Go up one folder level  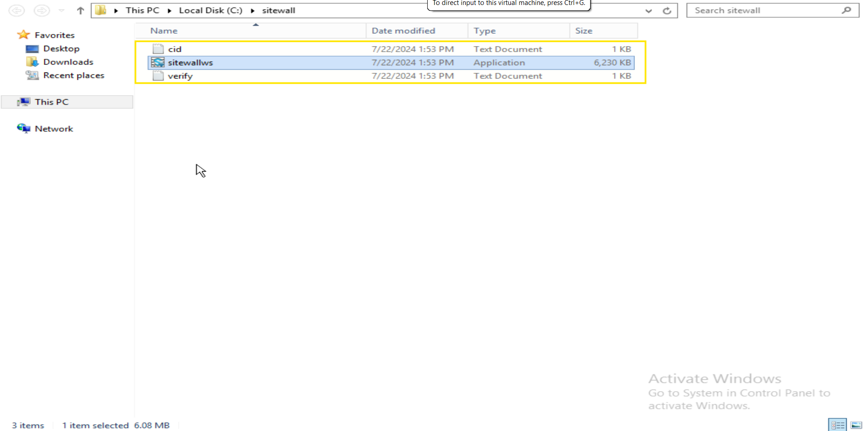[81, 10]
